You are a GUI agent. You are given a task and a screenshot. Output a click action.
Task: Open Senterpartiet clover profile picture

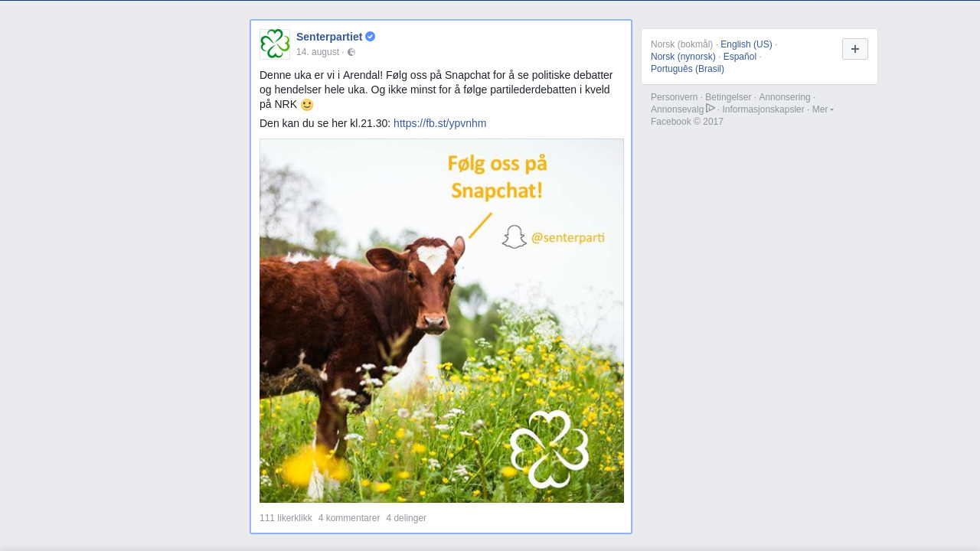[x=275, y=44]
